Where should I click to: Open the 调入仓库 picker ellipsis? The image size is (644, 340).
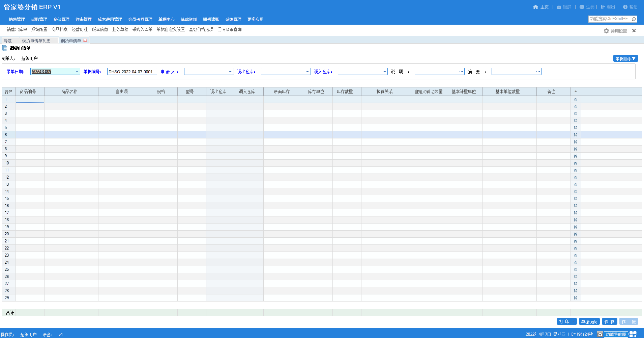[x=384, y=72]
